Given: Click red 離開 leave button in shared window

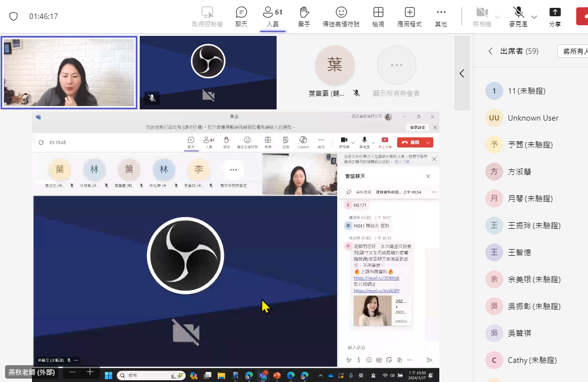Looking at the screenshot, I should [411, 142].
